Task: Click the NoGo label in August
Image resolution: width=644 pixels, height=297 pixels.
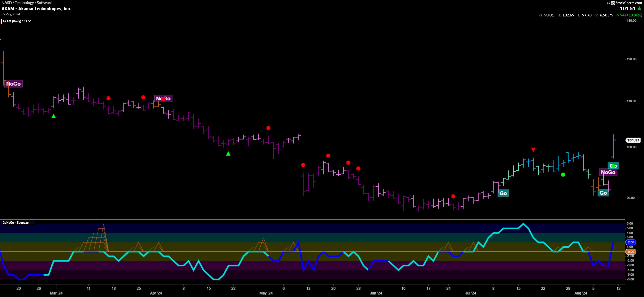Action: point(608,172)
